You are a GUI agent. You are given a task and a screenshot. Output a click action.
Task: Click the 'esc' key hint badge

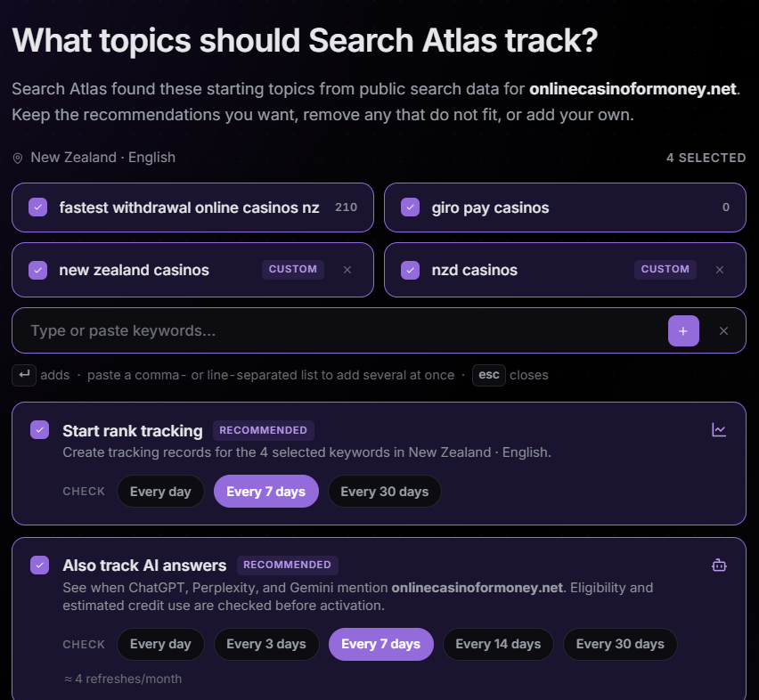[489, 375]
